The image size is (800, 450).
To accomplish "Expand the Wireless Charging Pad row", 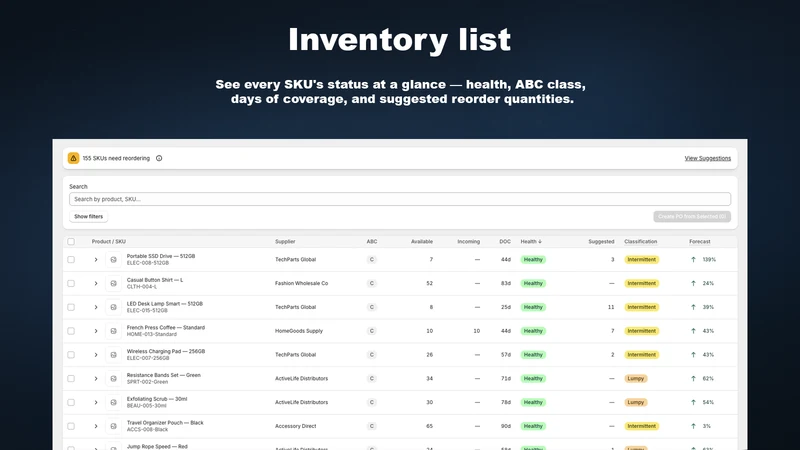I will [x=95, y=355].
